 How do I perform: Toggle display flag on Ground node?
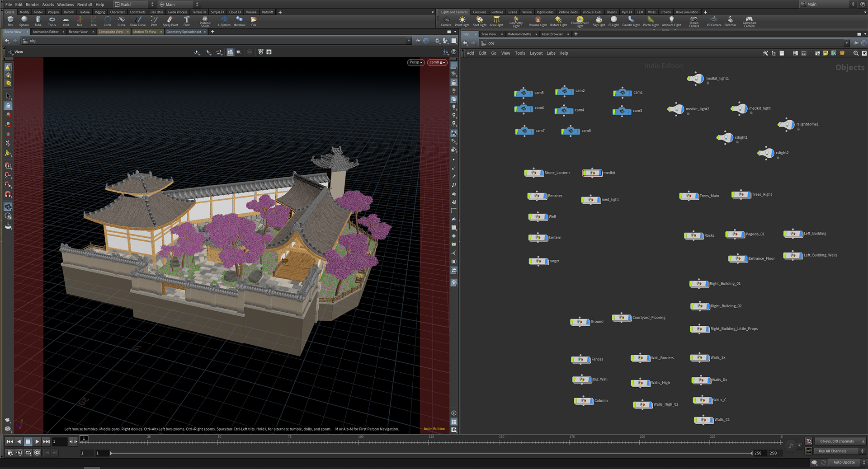point(587,322)
